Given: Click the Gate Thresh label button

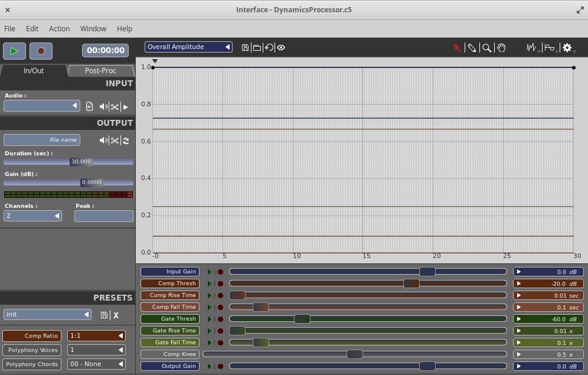Looking at the screenshot, I should [x=170, y=319].
